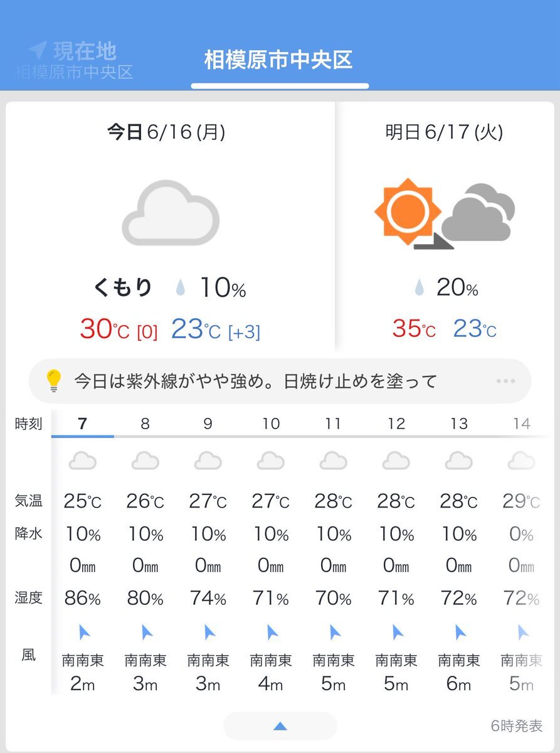Select the 7 o'clock hour column
Image resolution: width=560 pixels, height=753 pixels.
(83, 424)
